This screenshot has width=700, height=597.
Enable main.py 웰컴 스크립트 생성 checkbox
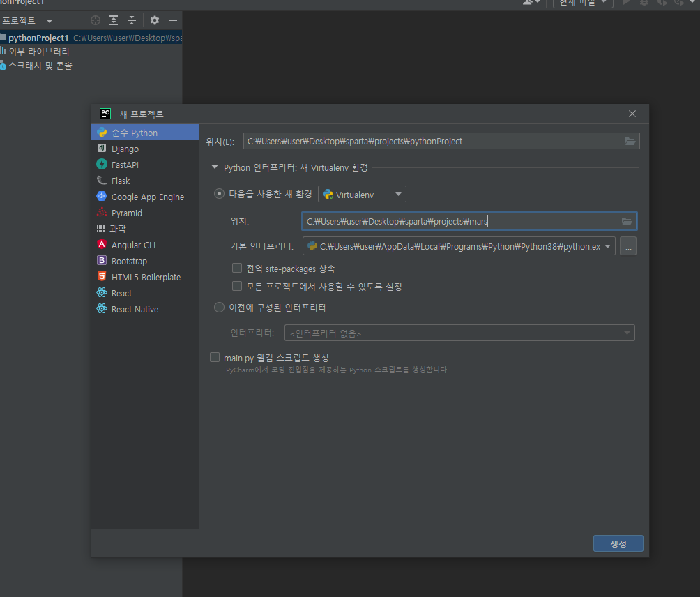click(x=215, y=357)
